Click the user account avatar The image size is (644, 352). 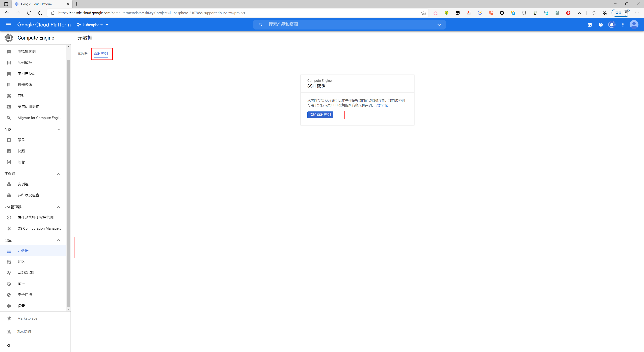coord(634,24)
